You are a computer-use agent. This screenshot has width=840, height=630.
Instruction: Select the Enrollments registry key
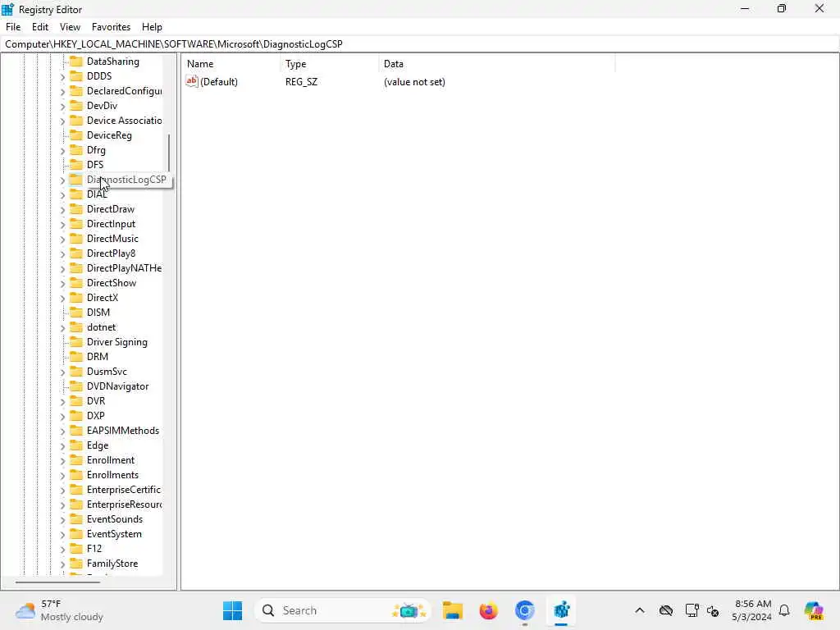coord(112,475)
